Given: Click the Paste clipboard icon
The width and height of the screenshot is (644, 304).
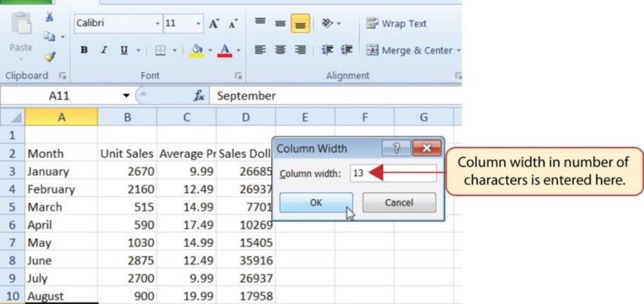Looking at the screenshot, I should tap(21, 24).
